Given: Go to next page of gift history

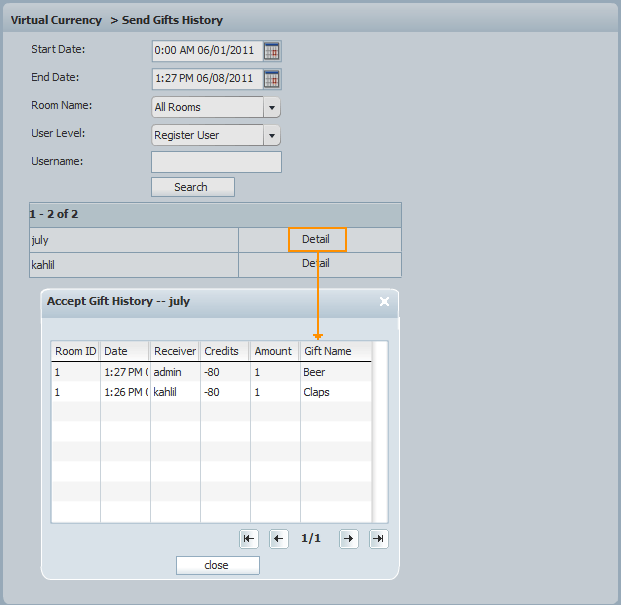Looking at the screenshot, I should (348, 539).
